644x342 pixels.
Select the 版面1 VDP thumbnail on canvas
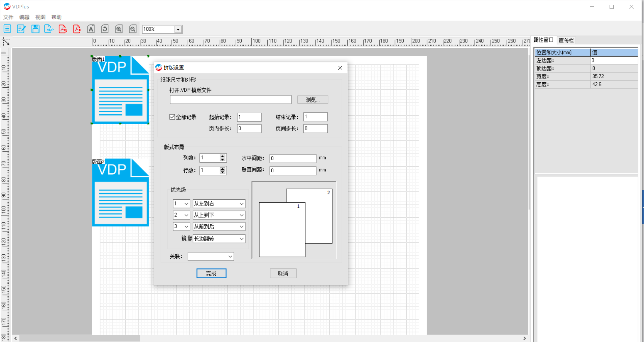[x=120, y=90]
